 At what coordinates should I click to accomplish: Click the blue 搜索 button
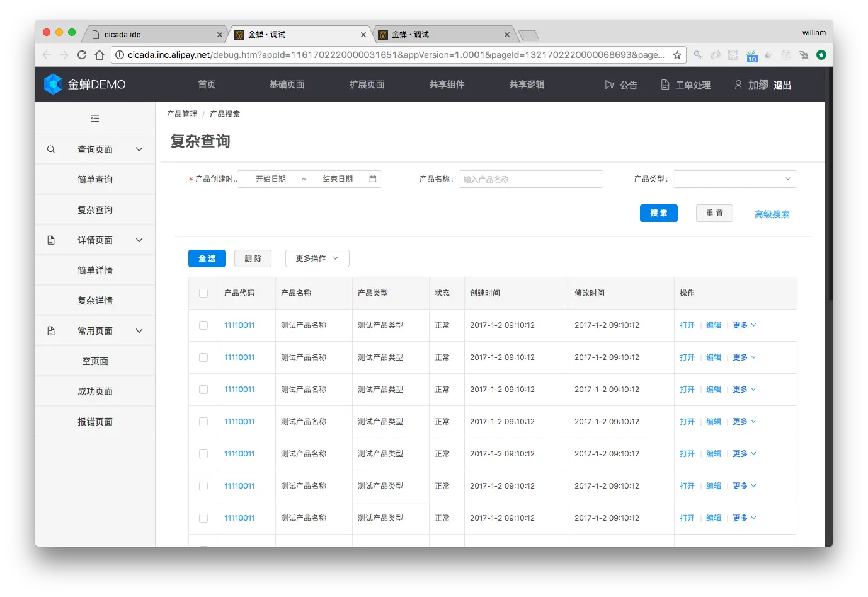coord(659,213)
